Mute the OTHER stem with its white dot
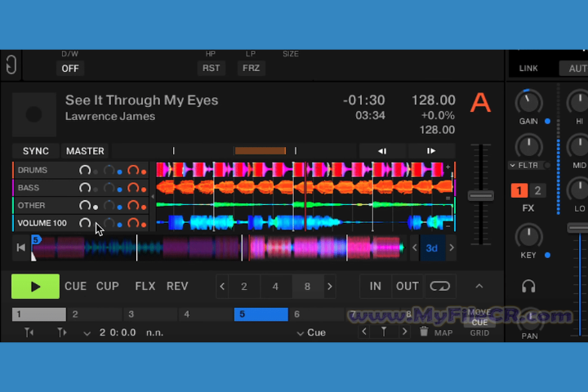Viewport: 588px width, 392px height. click(96, 207)
